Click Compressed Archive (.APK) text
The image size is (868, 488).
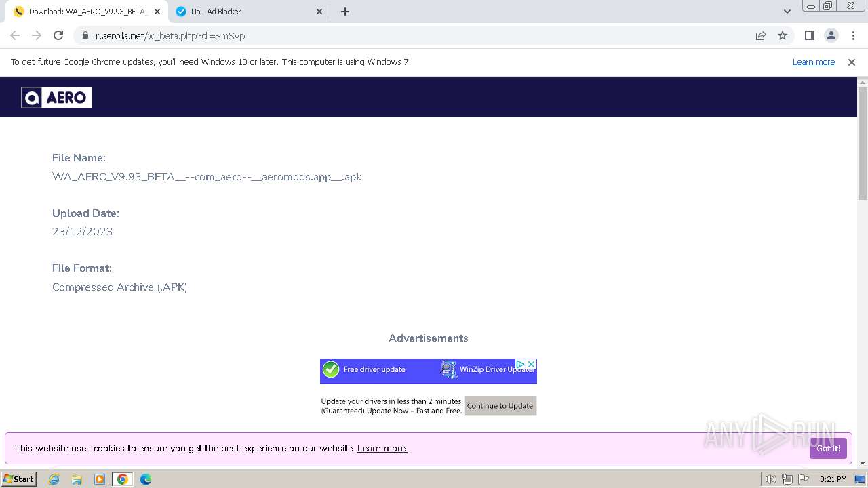[119, 287]
